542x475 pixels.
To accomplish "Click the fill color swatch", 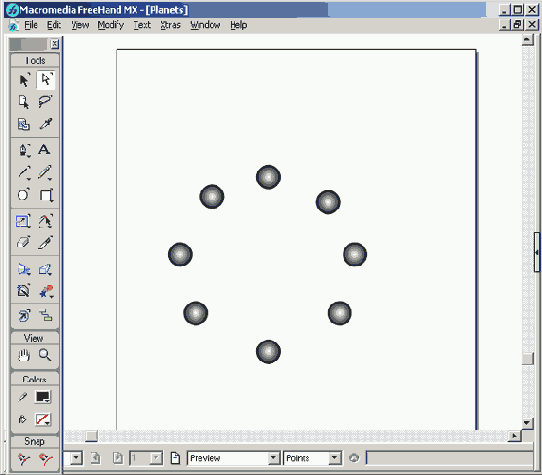I will [43, 419].
